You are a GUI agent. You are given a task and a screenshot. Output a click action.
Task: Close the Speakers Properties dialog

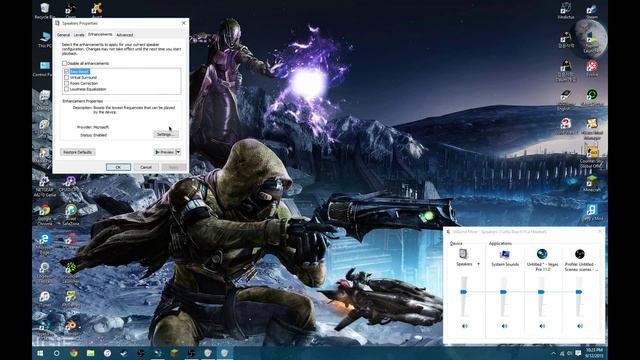pos(184,23)
